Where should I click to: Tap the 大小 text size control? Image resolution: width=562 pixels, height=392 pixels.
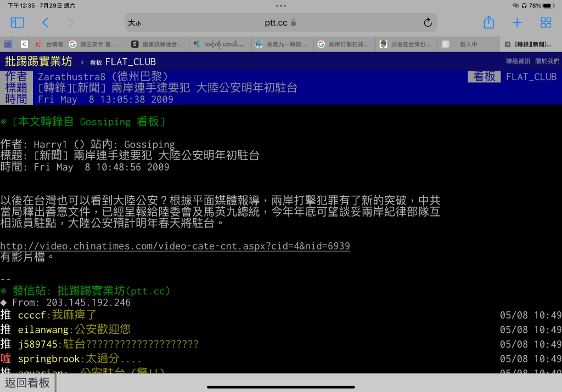click(134, 23)
